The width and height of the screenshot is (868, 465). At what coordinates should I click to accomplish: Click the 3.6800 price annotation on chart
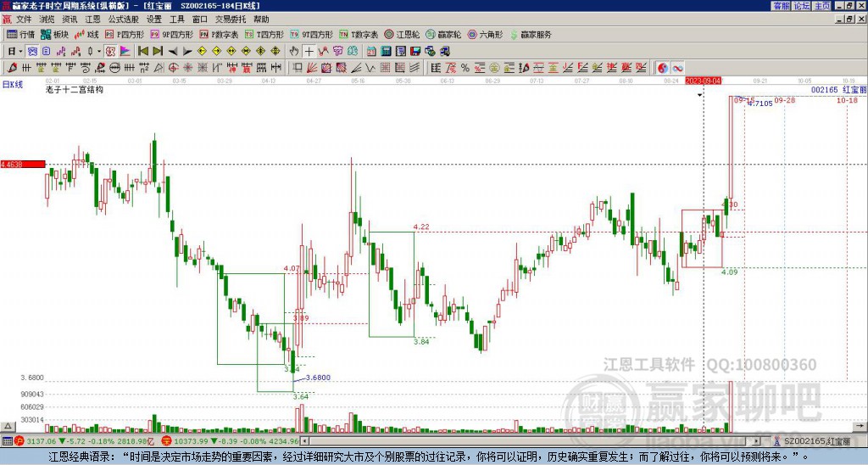pyautogui.click(x=319, y=378)
